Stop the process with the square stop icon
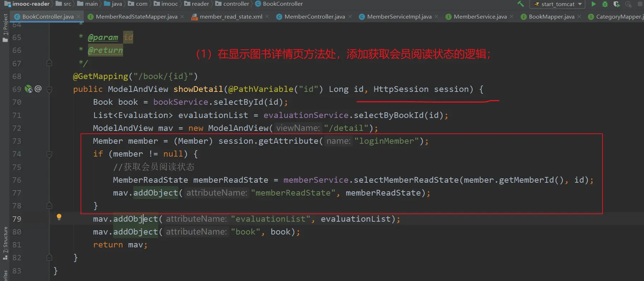 click(640, 4)
